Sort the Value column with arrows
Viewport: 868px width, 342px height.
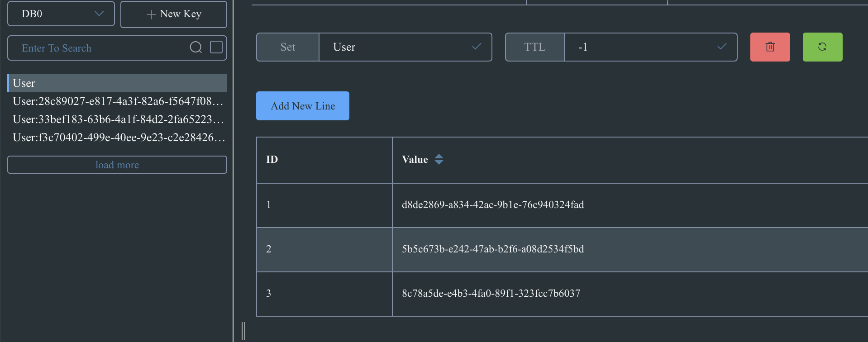tap(439, 160)
